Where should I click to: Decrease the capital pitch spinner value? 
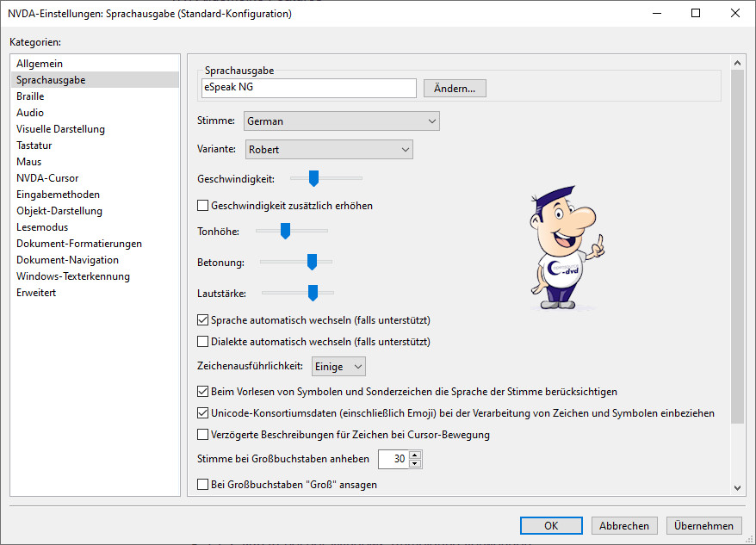415,464
